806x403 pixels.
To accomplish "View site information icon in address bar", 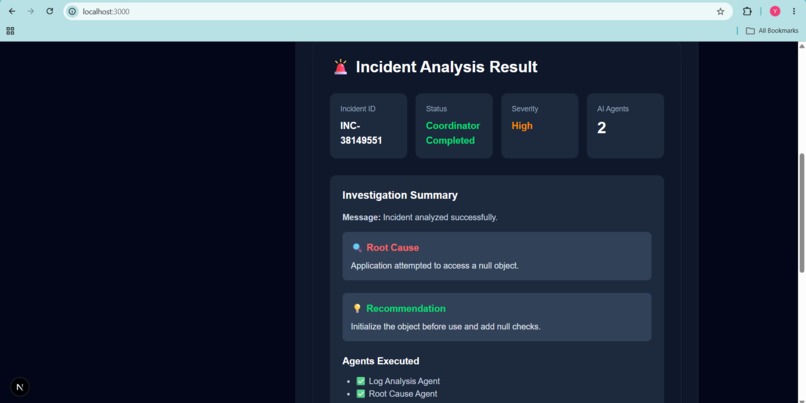I will (72, 11).
